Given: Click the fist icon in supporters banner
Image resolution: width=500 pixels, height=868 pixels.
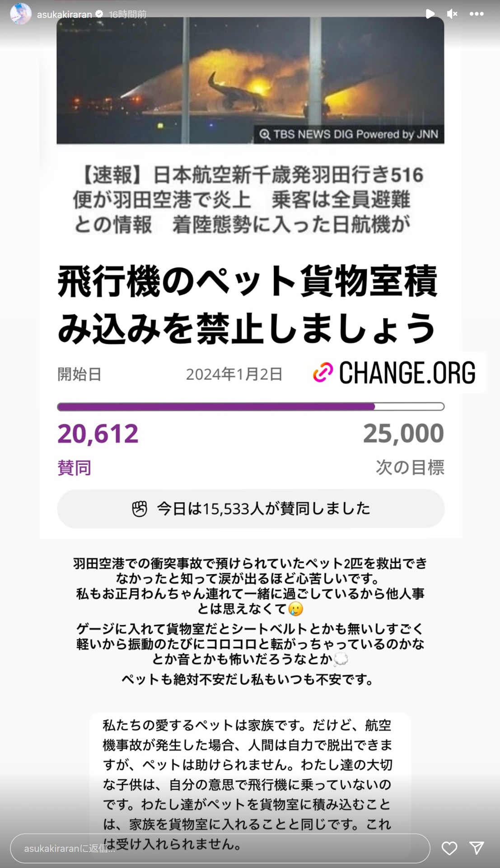Looking at the screenshot, I should click(140, 509).
